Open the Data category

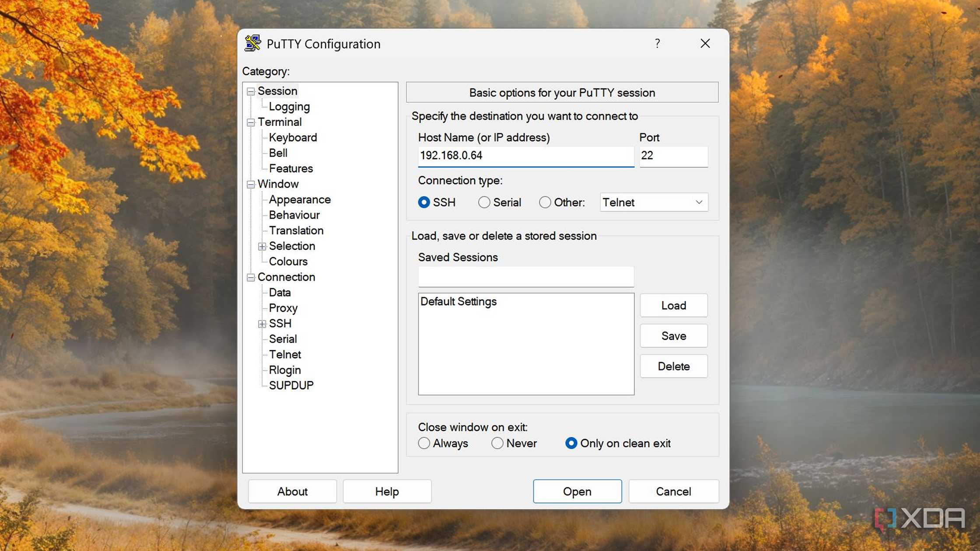280,293
